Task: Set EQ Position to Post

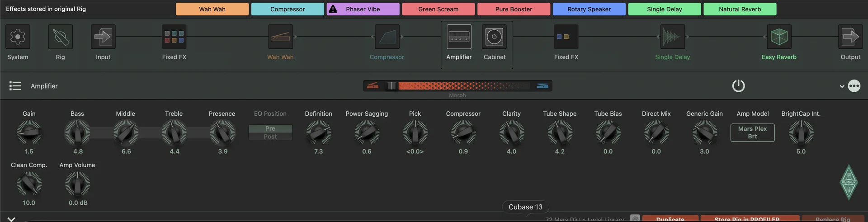Action: (270, 137)
